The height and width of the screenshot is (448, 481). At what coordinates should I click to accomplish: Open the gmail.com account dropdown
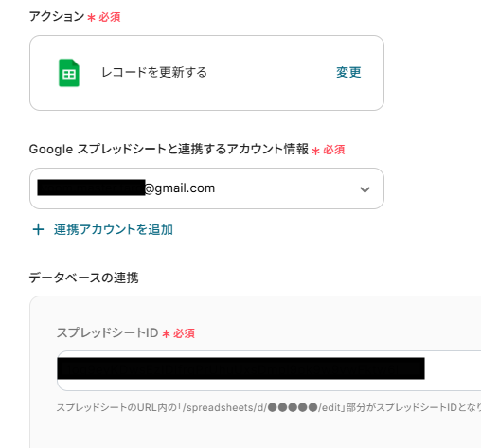click(x=206, y=188)
